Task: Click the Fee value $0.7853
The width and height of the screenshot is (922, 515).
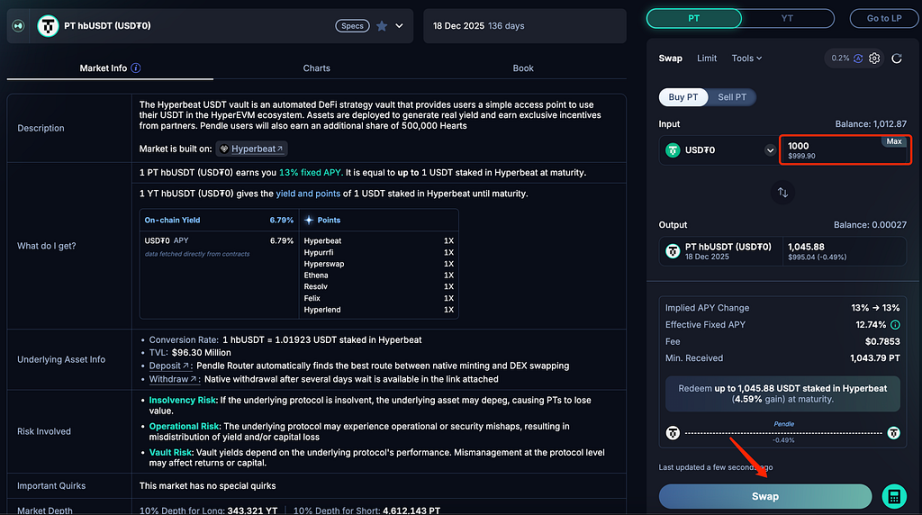Action: 882,342
